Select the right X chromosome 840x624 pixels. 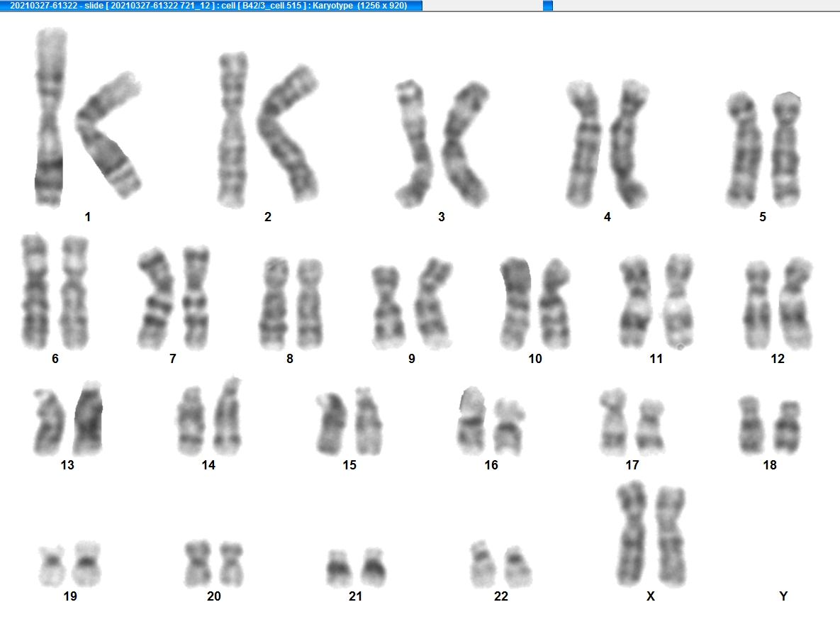(x=671, y=537)
